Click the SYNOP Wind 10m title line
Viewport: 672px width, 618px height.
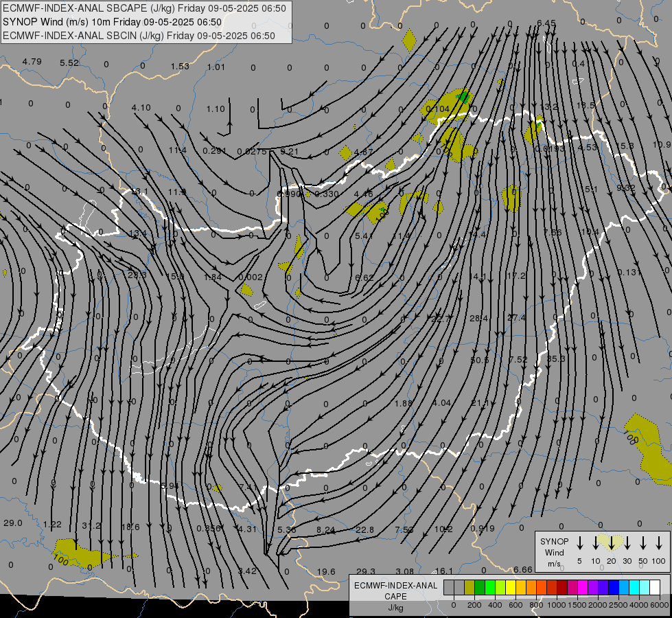tap(113, 22)
